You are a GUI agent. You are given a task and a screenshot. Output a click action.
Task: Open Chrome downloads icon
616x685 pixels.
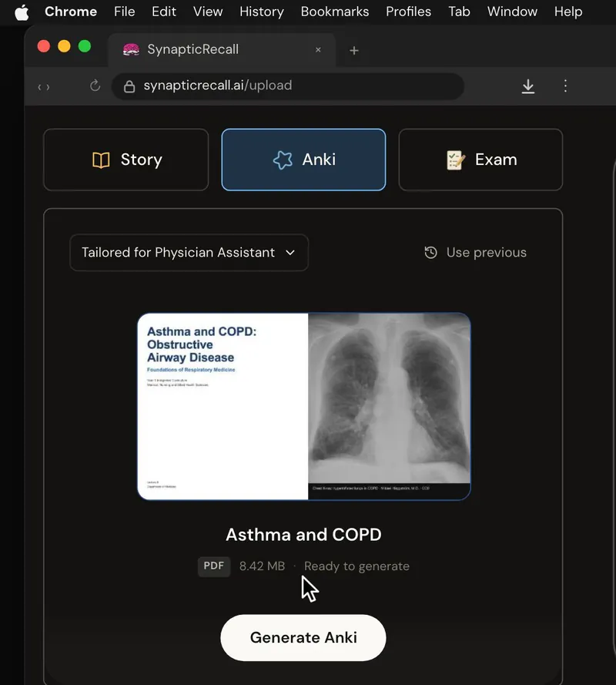click(527, 86)
